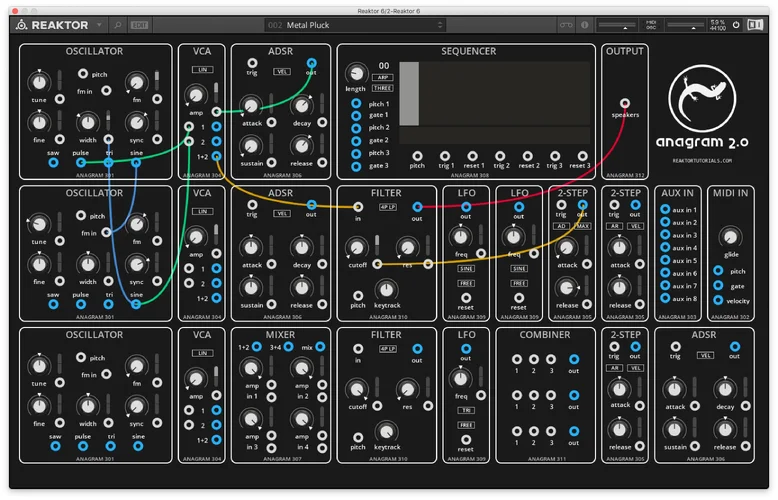Click the aux in 1 jack
Image resolution: width=778 pixels, height=500 pixels.
click(665, 209)
